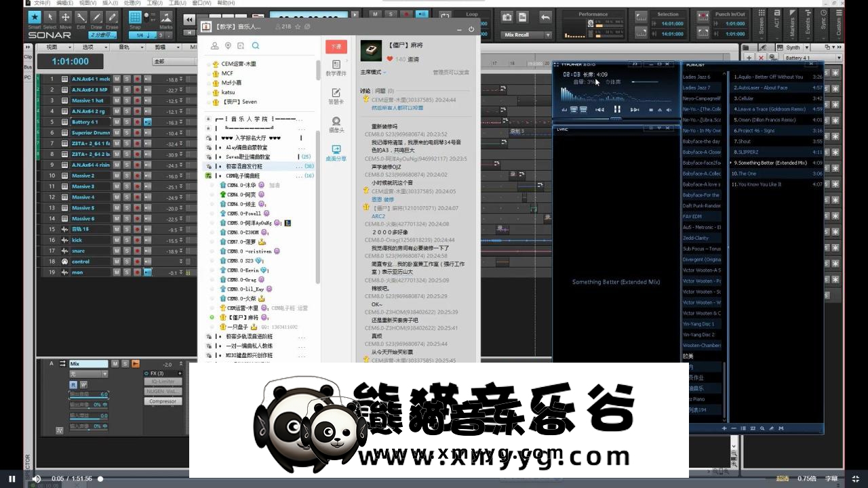Click the undo arrow in Mix Recall module
The height and width of the screenshot is (488, 868).
(x=545, y=17)
